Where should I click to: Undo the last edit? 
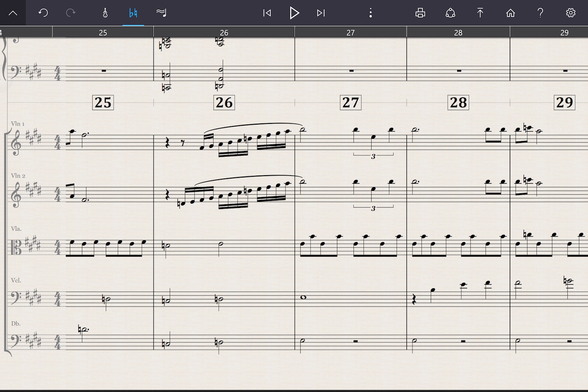(42, 13)
